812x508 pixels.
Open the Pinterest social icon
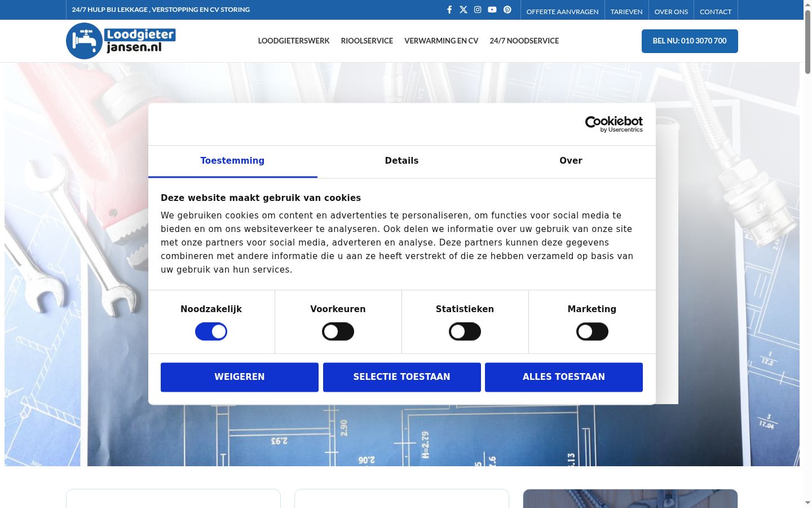pyautogui.click(x=507, y=10)
